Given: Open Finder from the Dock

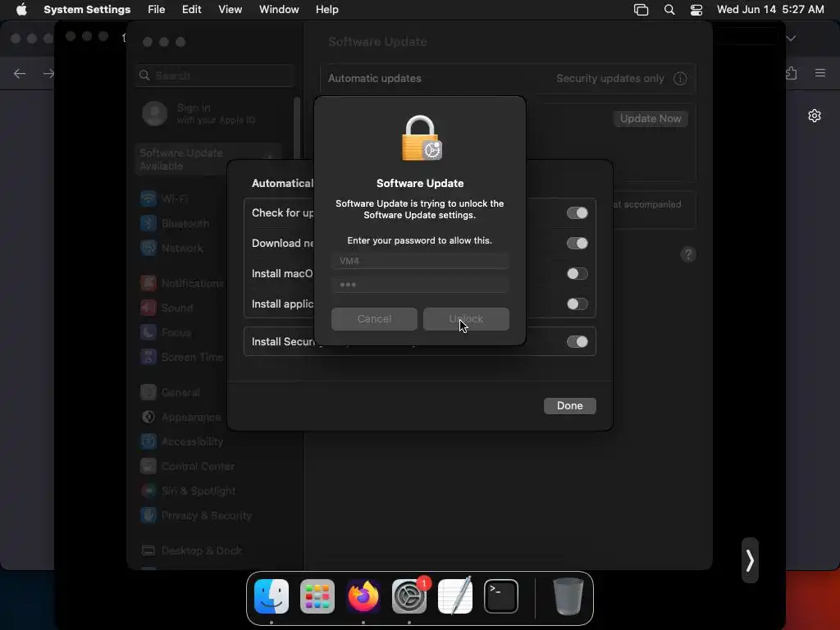Looking at the screenshot, I should (272, 596).
